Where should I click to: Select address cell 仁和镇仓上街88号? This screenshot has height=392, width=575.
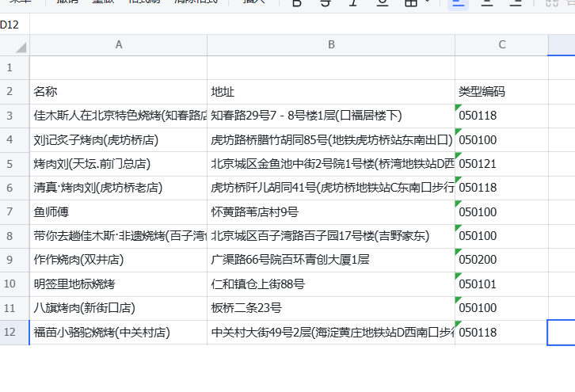331,284
